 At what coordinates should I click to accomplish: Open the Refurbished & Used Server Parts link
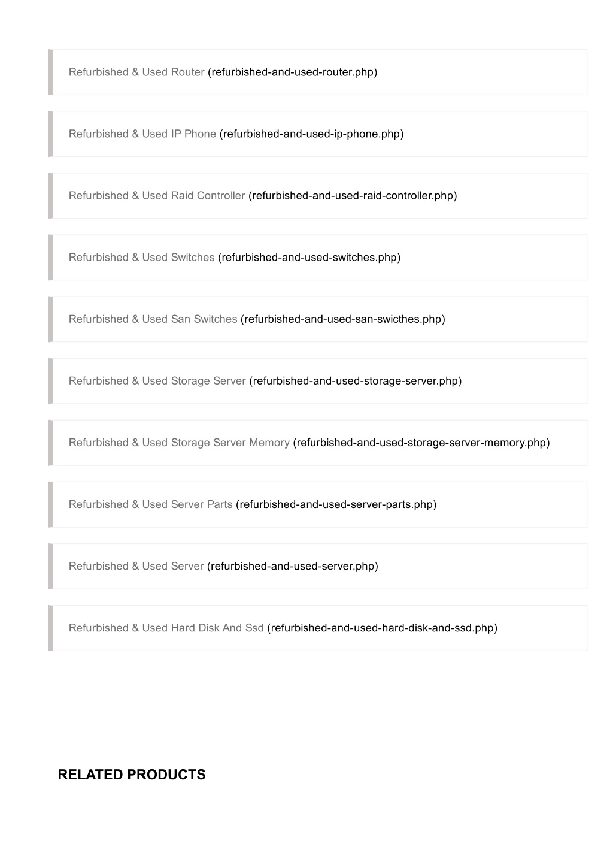[x=151, y=504]
